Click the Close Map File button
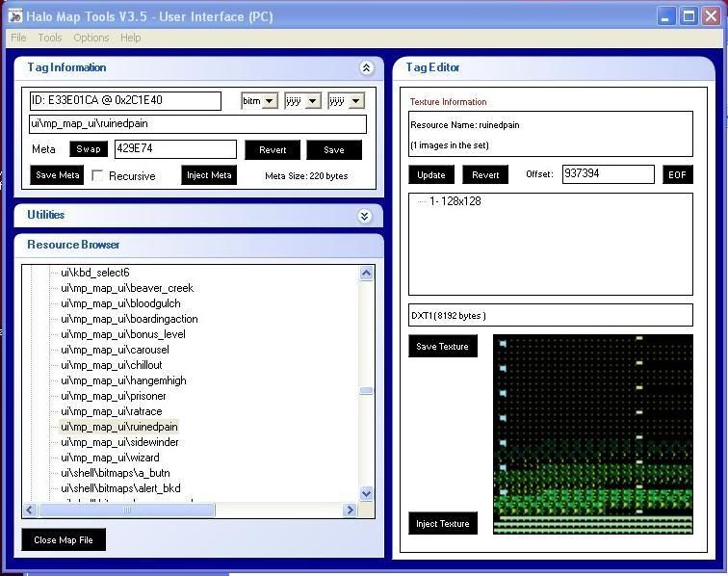This screenshot has height=576, width=728. click(x=64, y=539)
